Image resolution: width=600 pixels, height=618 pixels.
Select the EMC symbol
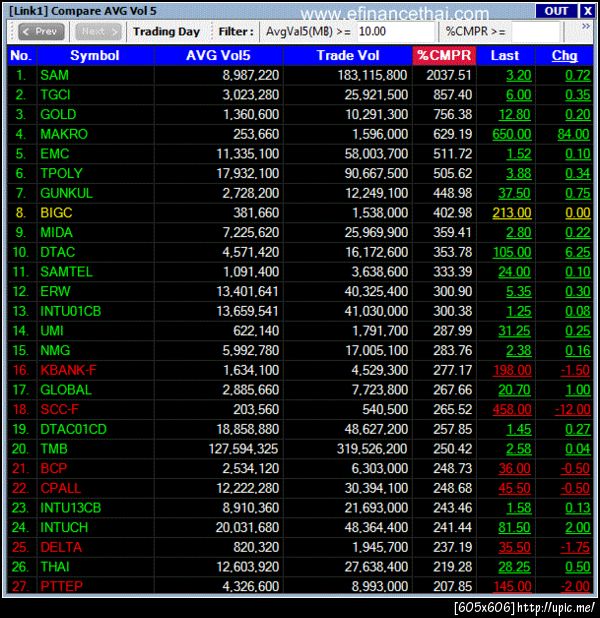pyautogui.click(x=54, y=154)
